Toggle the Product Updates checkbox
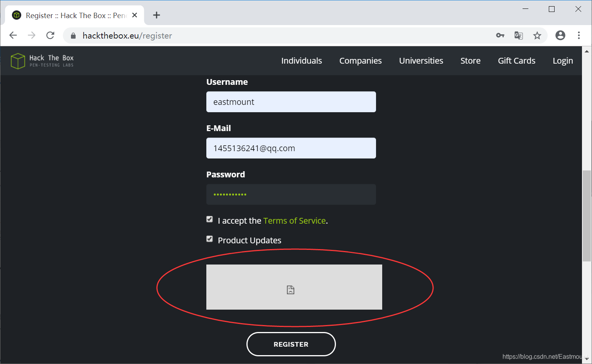Screen dimensions: 592x364 pyautogui.click(x=209, y=239)
